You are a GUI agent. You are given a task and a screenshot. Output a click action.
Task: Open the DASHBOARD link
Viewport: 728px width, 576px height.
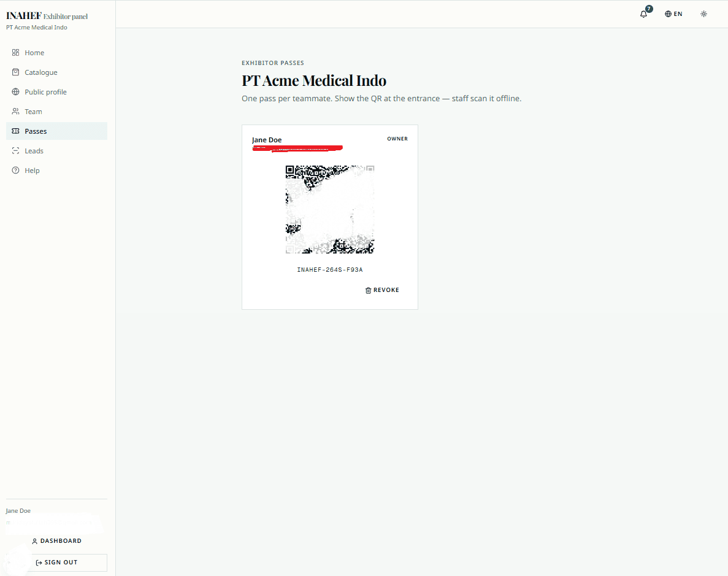point(56,540)
